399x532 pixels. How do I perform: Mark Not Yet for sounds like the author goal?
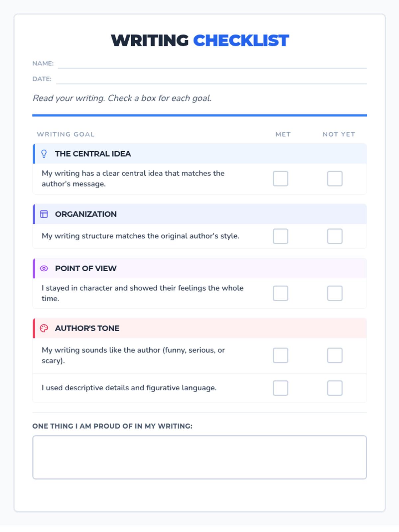click(334, 355)
